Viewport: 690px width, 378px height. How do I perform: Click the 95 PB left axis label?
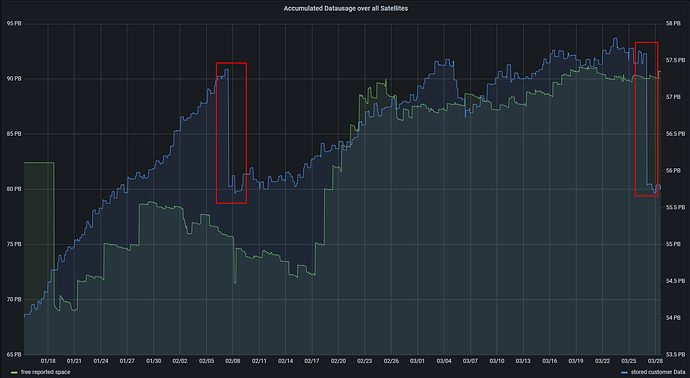14,24
